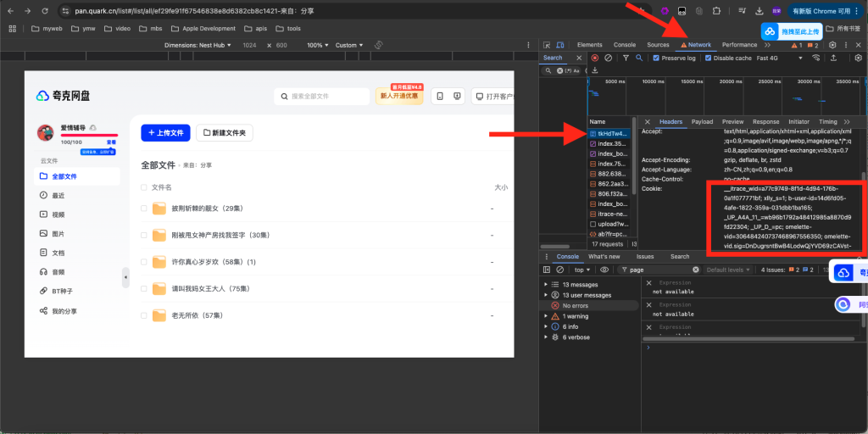Reload the browser page
Viewport: 868px width, 434px height.
coord(46,10)
